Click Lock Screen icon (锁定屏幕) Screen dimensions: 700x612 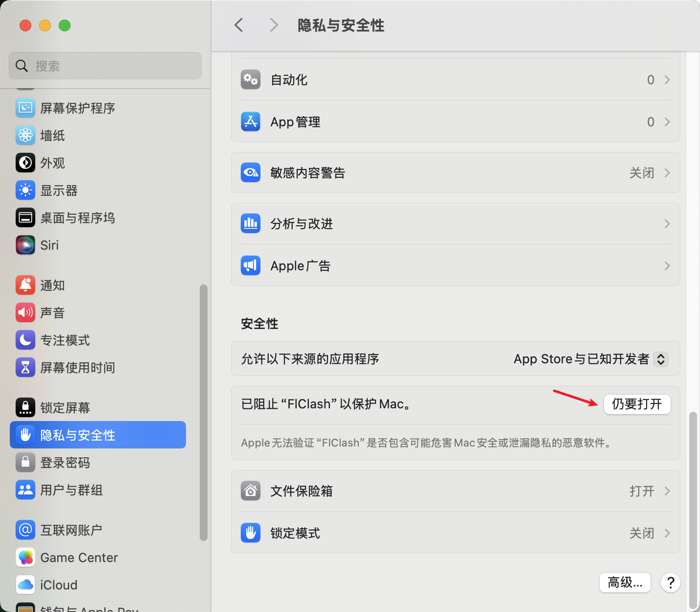coord(25,408)
